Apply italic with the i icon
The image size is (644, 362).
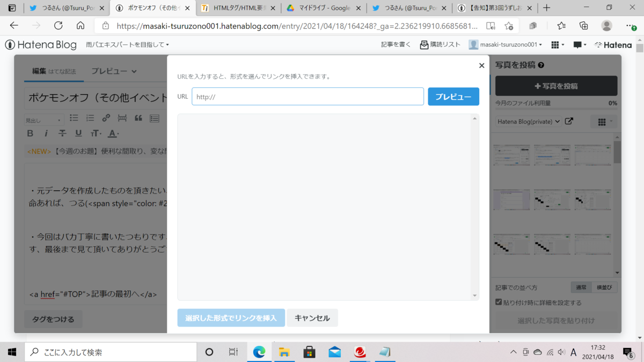tap(46, 133)
